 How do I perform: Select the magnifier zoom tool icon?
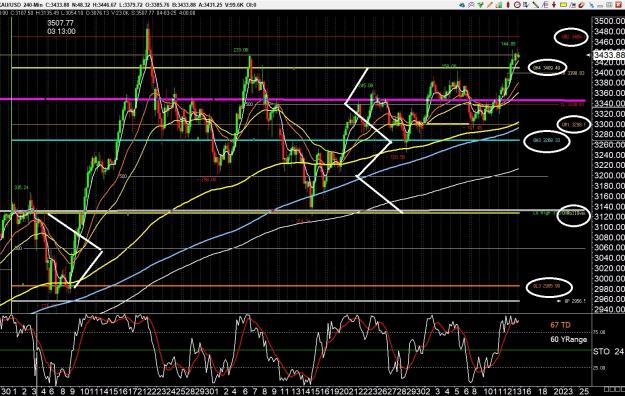472,5
